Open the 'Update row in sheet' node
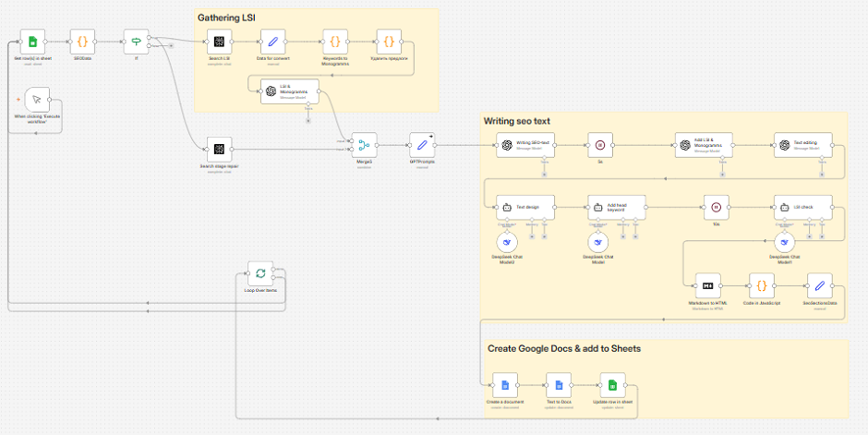The height and width of the screenshot is (435, 868). coord(611,385)
